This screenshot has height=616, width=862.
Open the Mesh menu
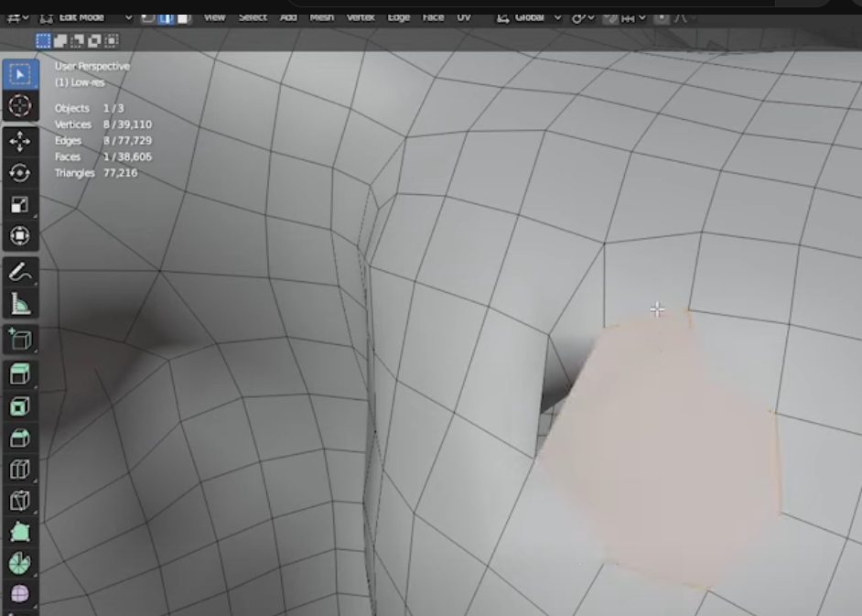click(321, 17)
